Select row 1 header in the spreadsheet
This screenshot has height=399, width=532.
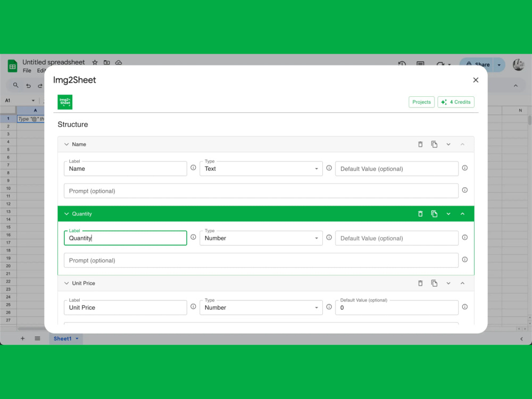pos(8,119)
